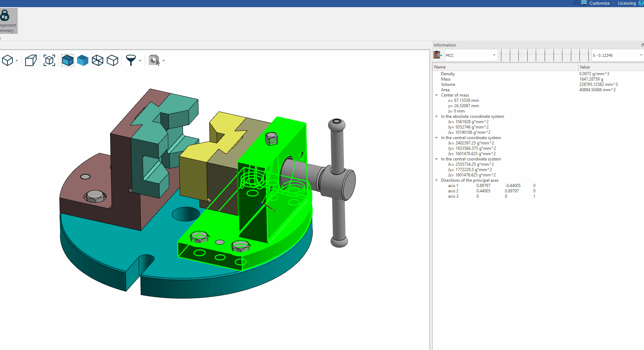644x350 pixels.
Task: Select shaded-with-edges display mode
Action: (x=67, y=60)
